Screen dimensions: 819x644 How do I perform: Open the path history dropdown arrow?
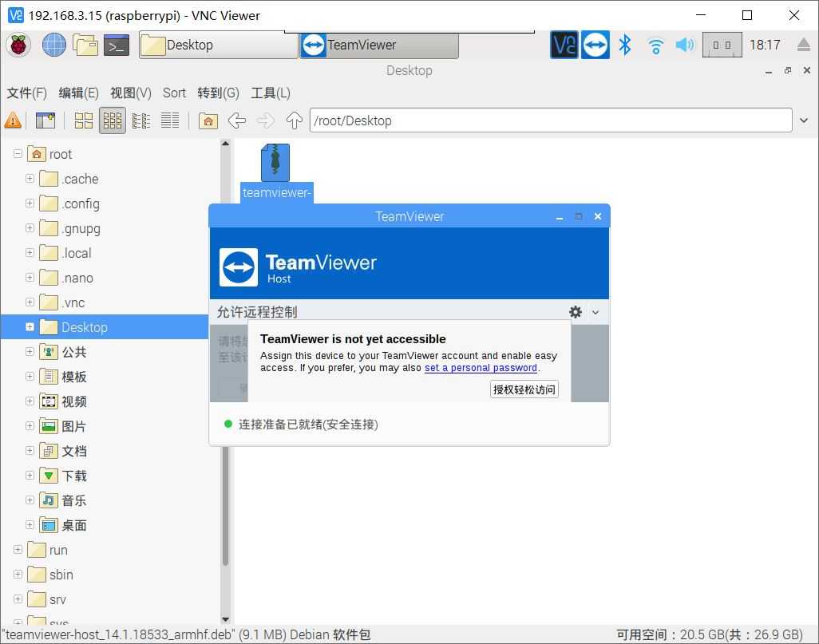[x=804, y=121]
